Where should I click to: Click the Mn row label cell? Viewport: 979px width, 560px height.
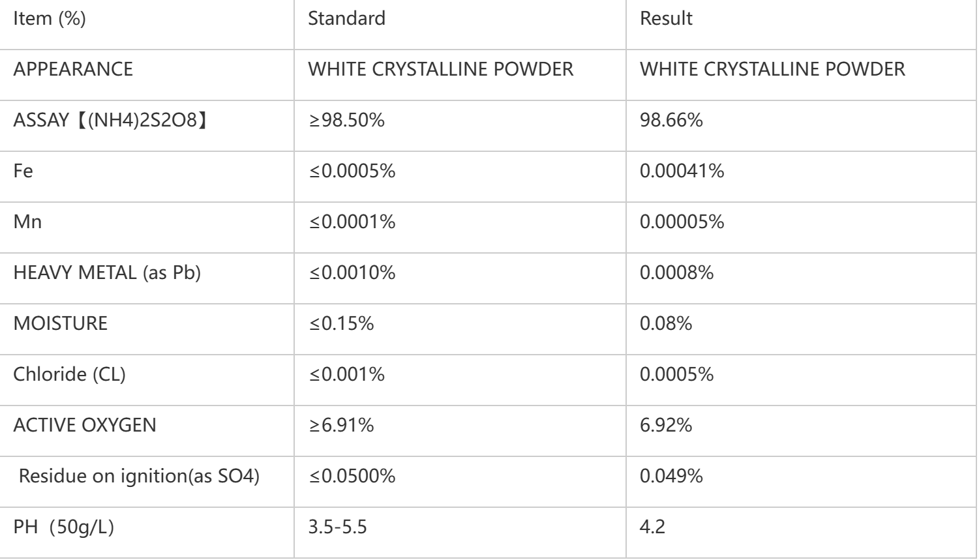[x=27, y=222]
